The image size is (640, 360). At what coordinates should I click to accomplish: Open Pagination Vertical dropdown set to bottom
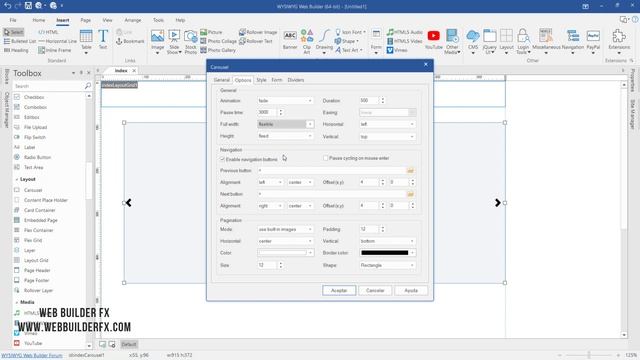387,241
